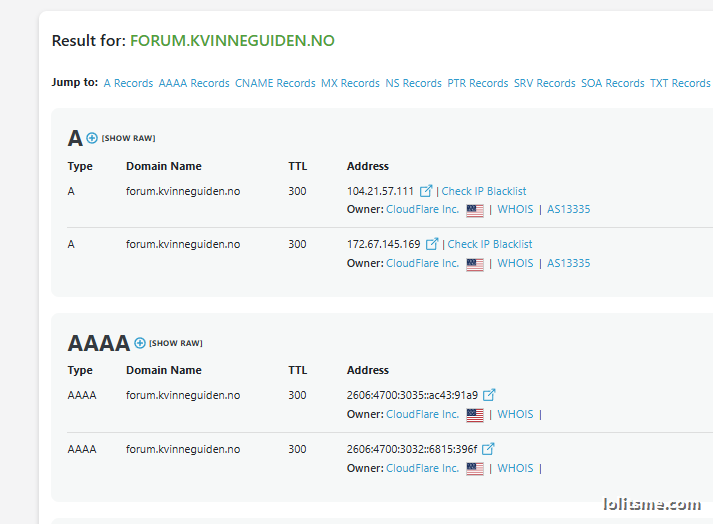The image size is (713, 524).
Task: Open WHOIS for 172.67.145.169
Action: (515, 263)
